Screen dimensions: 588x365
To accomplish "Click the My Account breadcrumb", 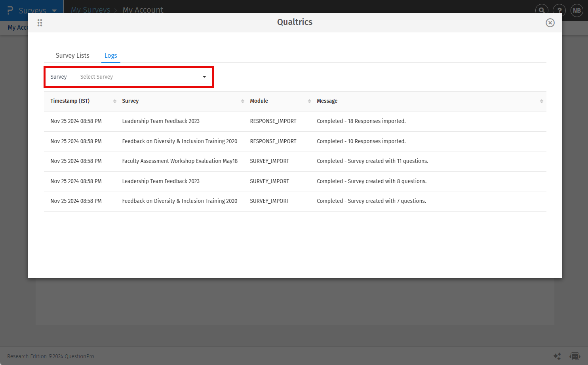I will pos(143,10).
